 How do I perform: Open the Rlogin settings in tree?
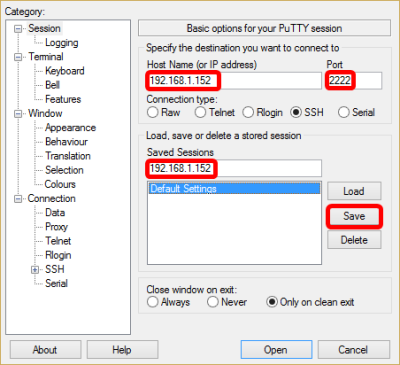tap(58, 255)
